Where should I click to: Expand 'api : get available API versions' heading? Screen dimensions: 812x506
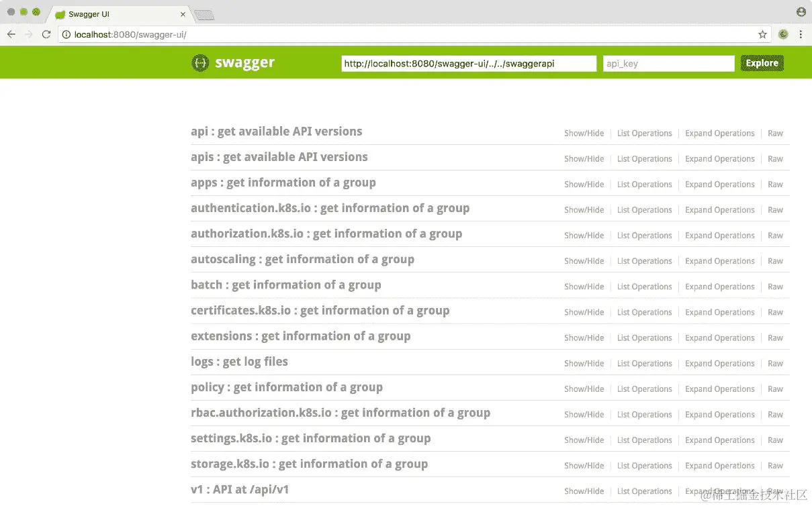(277, 132)
